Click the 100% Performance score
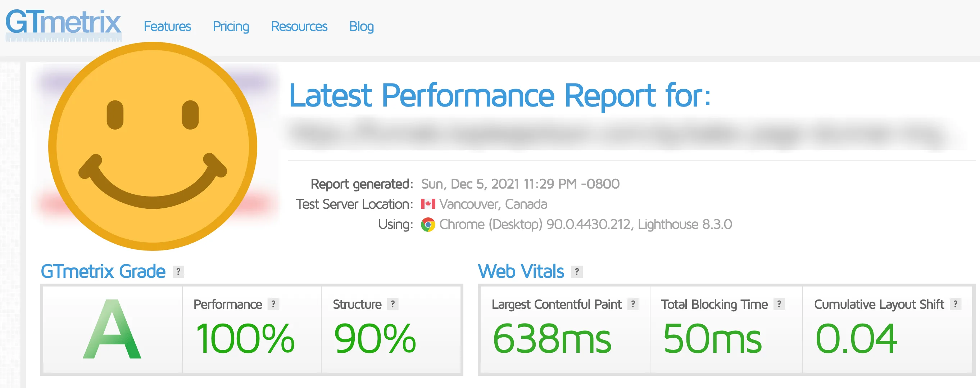Viewport: 980px width, 388px height. click(245, 338)
